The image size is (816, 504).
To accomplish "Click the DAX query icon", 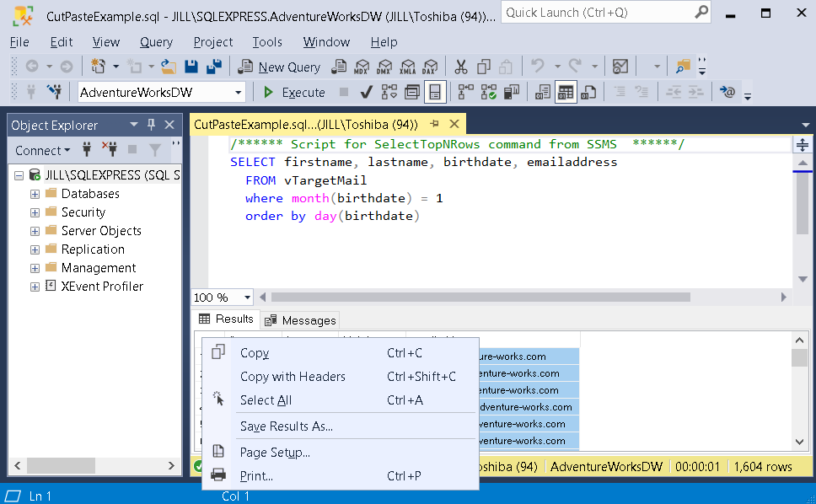I will [430, 67].
